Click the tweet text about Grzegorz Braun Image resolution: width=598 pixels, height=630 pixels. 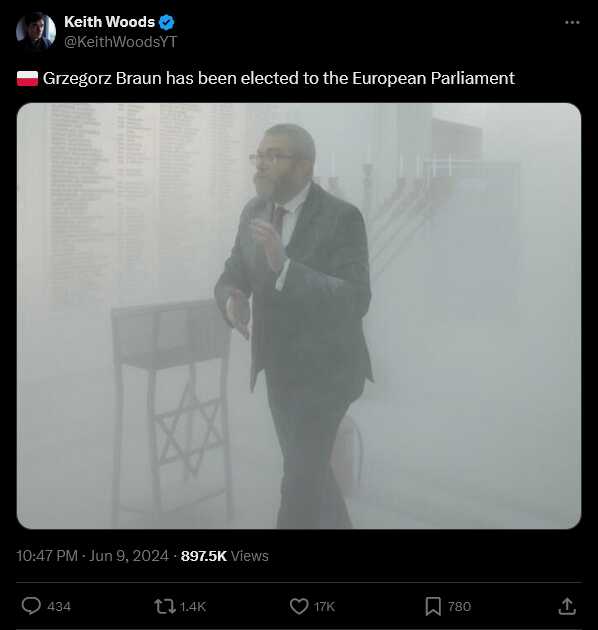pyautogui.click(x=279, y=78)
